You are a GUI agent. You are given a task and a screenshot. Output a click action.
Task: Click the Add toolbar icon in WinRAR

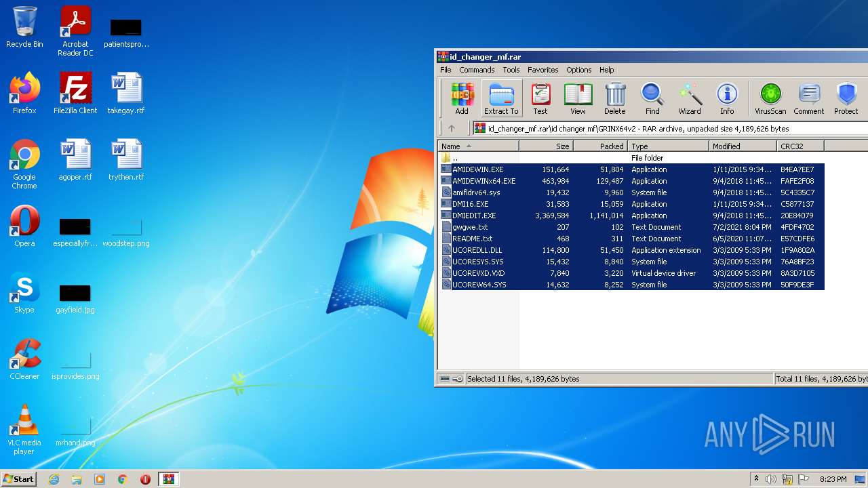tap(462, 99)
